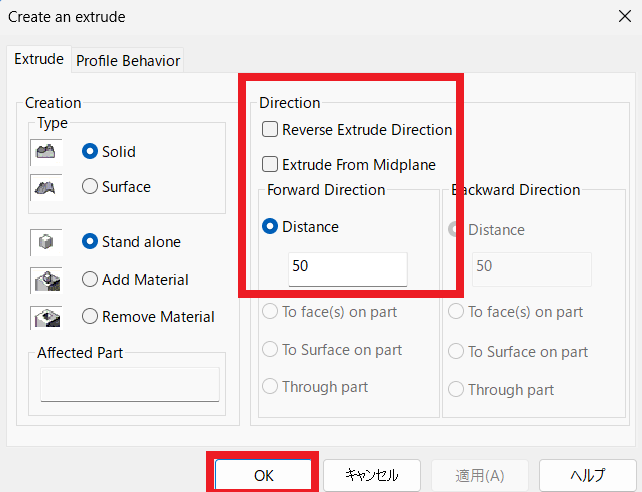Select the Surface radio button

(90, 187)
